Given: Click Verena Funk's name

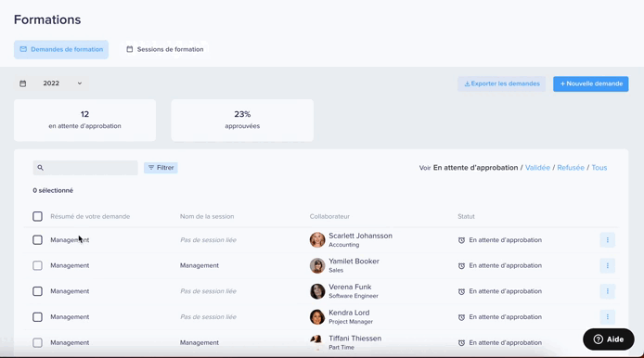Looking at the screenshot, I should pyautogui.click(x=350, y=287).
